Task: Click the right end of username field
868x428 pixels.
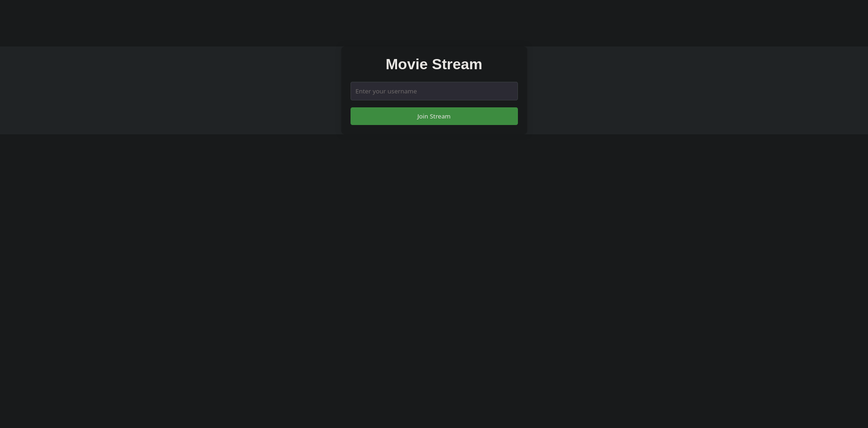Action: [511, 91]
